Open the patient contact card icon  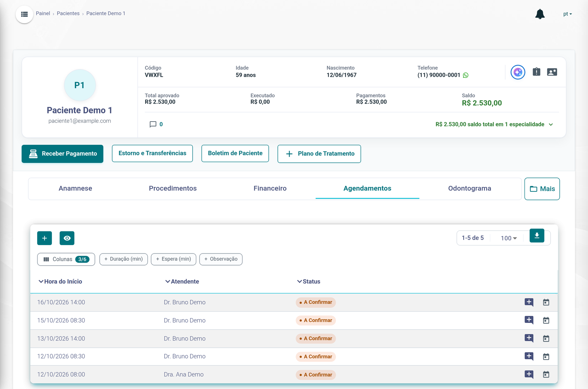pos(552,72)
